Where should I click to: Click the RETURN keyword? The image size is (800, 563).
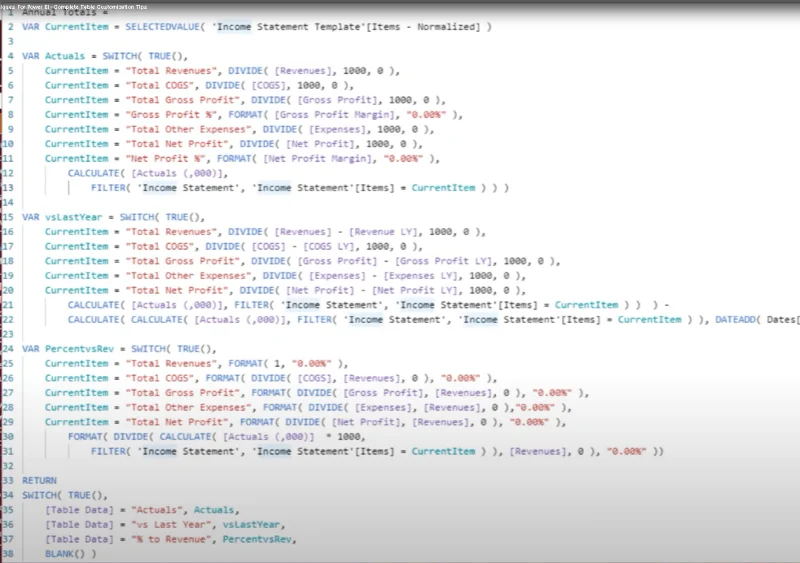[39, 480]
